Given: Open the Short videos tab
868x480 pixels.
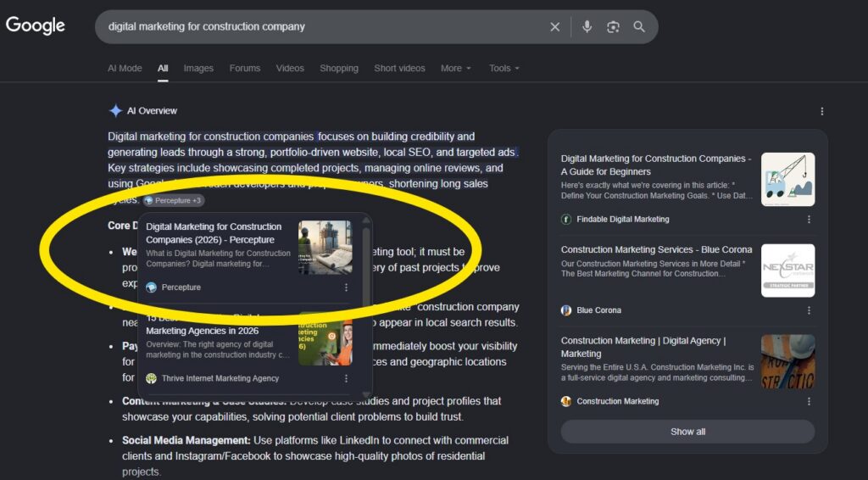Looking at the screenshot, I should point(399,68).
